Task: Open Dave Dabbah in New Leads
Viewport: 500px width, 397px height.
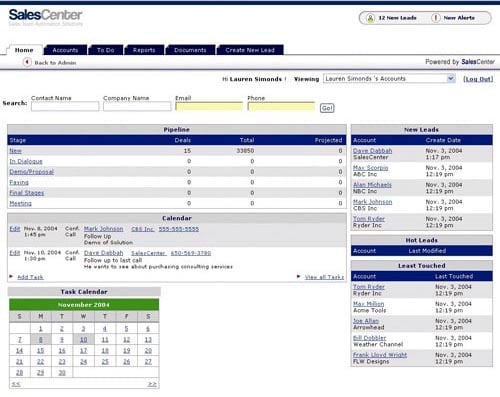Action: pyautogui.click(x=373, y=151)
